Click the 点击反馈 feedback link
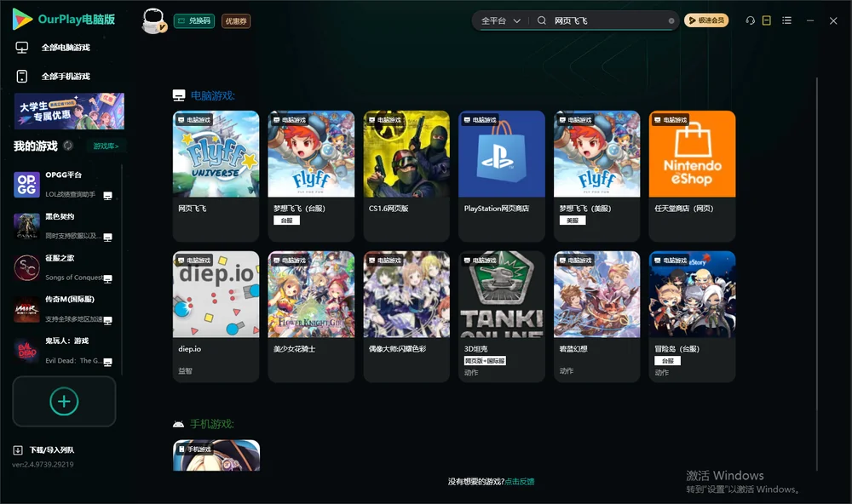Viewport: 852px width, 504px height. click(520, 481)
